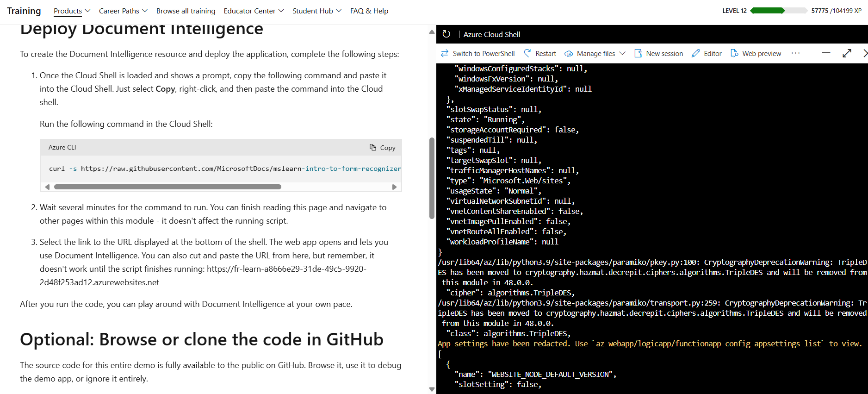
Task: Click Switch to PowerShell
Action: (x=477, y=54)
